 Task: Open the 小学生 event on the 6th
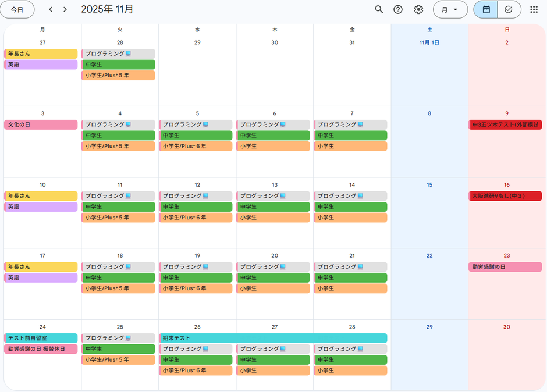pos(273,146)
